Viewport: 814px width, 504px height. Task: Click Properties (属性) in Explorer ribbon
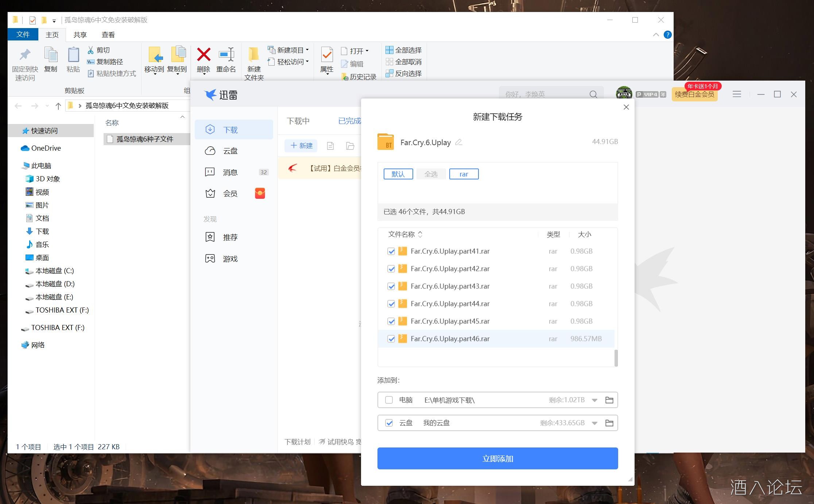click(327, 60)
